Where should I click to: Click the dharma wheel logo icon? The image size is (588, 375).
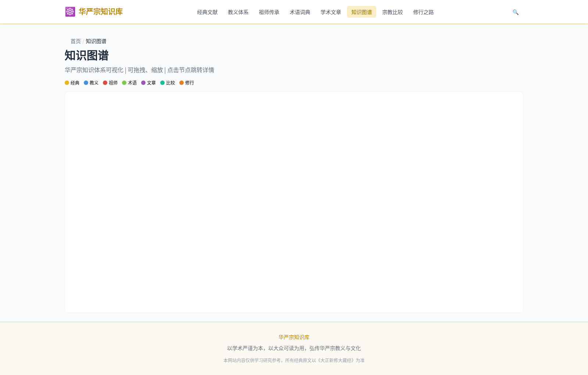click(70, 12)
